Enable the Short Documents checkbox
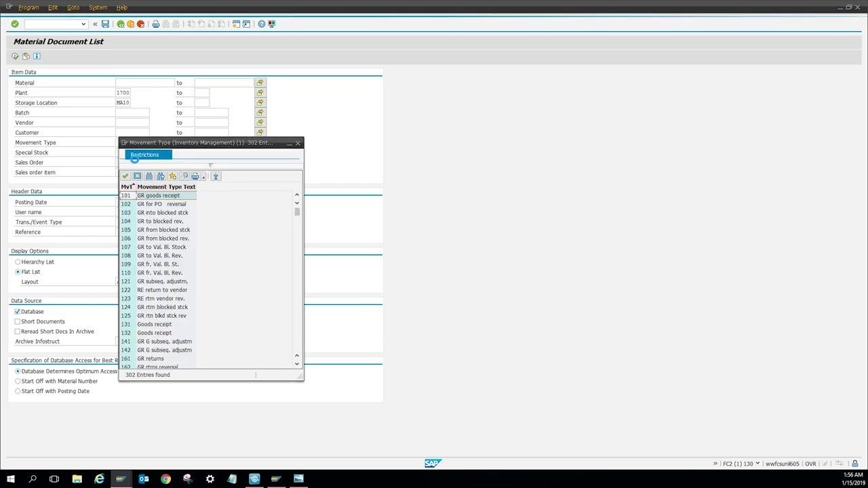Image resolution: width=868 pixels, height=488 pixels. point(18,322)
